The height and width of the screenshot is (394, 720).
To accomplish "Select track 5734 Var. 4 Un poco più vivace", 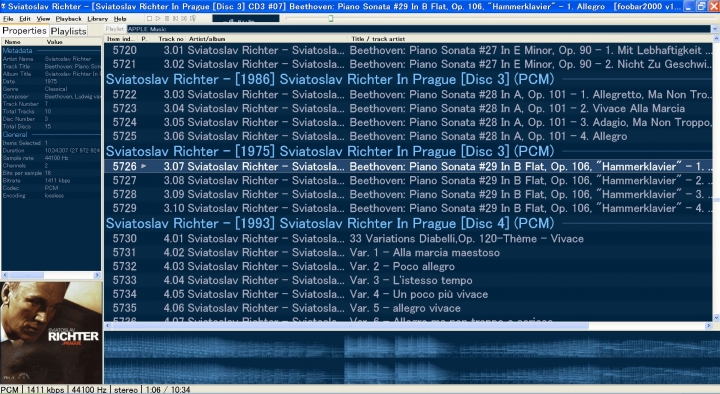I will 408,294.
